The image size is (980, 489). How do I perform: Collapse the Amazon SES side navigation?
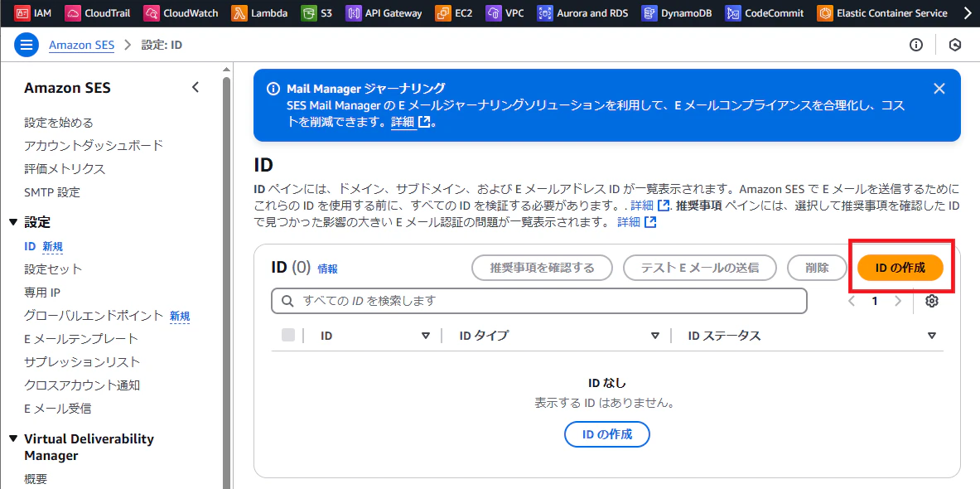tap(196, 88)
